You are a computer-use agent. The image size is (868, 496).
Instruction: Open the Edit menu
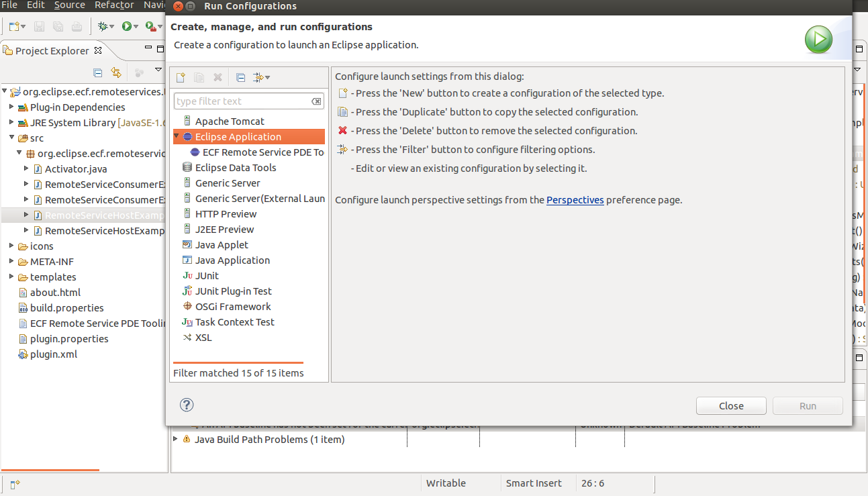click(36, 5)
